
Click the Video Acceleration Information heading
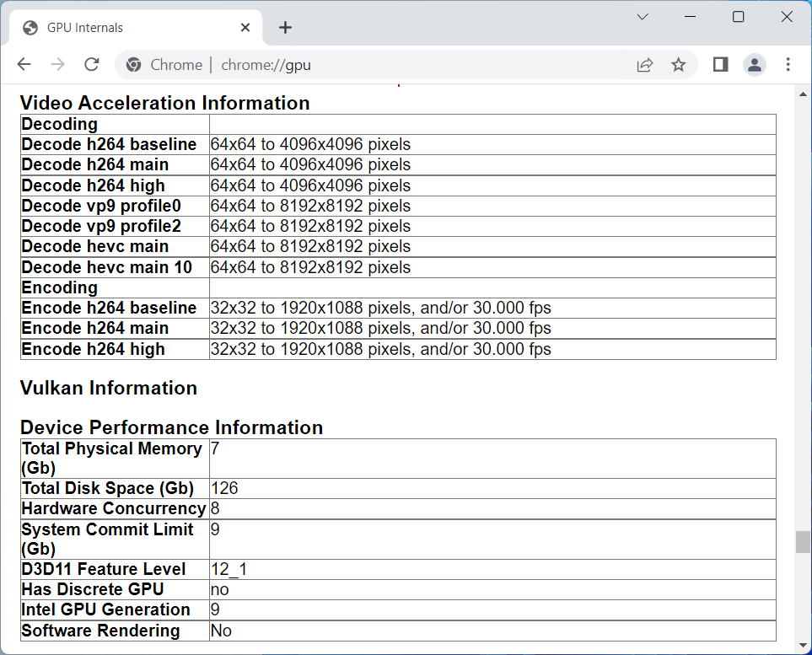point(164,103)
